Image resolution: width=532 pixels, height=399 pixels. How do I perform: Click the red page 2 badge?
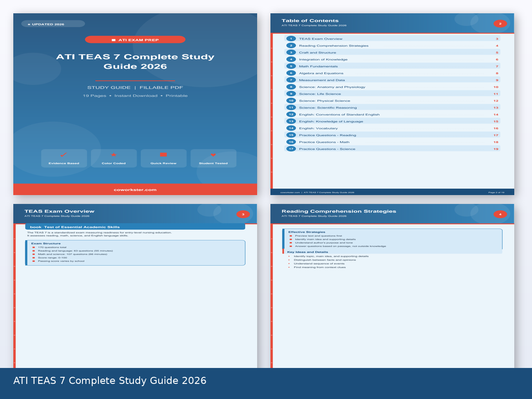click(x=500, y=23)
